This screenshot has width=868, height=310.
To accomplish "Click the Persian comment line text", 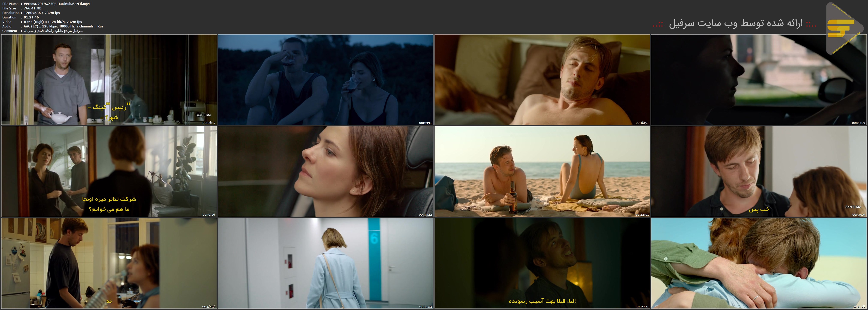I will (x=53, y=31).
